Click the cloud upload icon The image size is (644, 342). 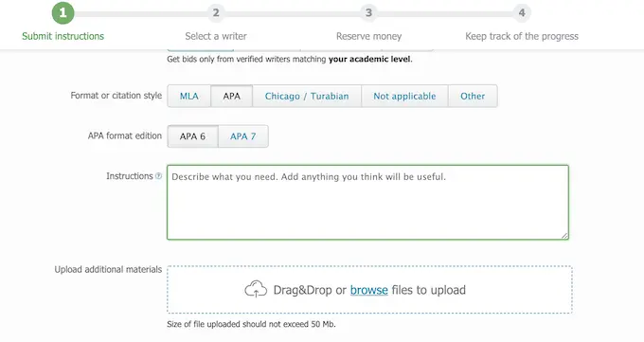pyautogui.click(x=256, y=289)
